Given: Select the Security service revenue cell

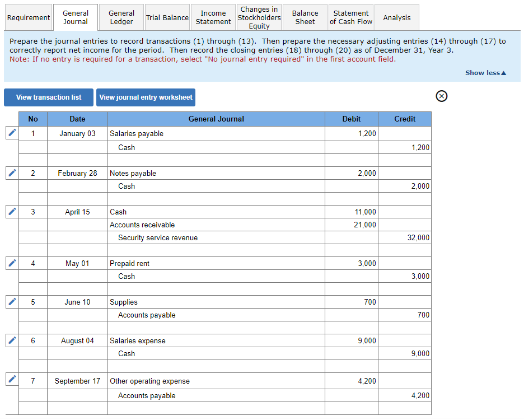Looking at the screenshot, I should click(216, 238).
